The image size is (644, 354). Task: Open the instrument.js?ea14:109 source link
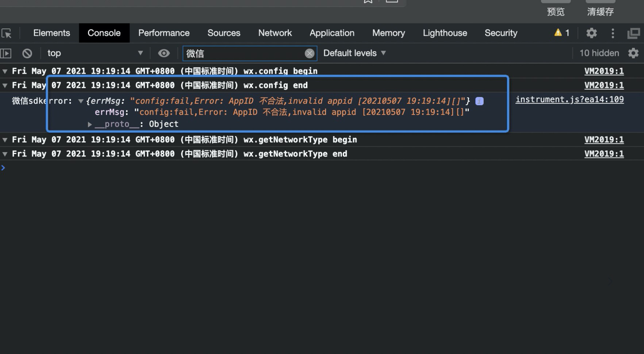(x=570, y=99)
